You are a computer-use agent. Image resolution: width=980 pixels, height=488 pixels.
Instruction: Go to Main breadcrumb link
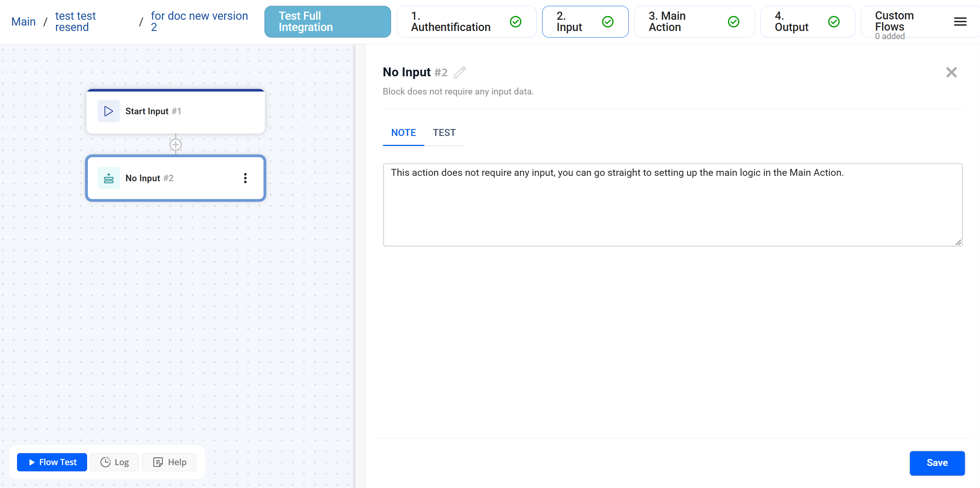click(x=23, y=22)
